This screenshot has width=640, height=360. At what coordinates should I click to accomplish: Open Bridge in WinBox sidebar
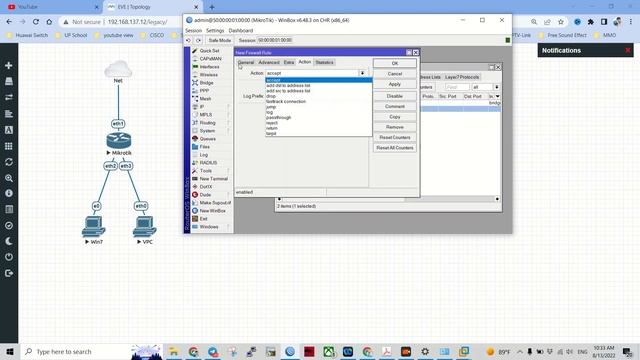(206, 83)
